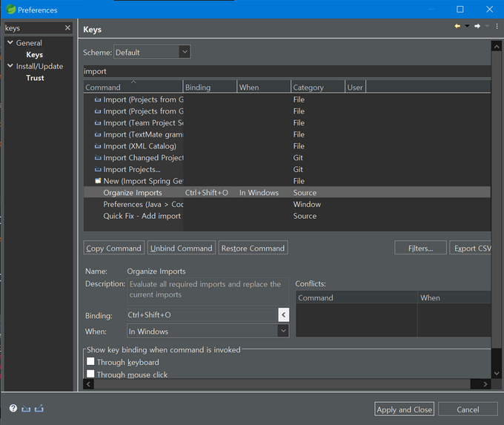
Task: Click the icon of New (Import Spring Ge row
Action: 98,181
